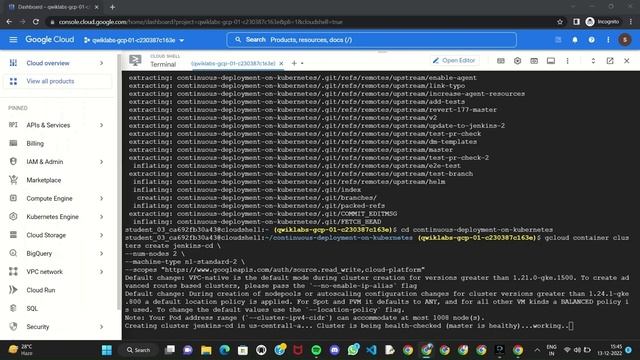Click the terminal output area

(380, 204)
